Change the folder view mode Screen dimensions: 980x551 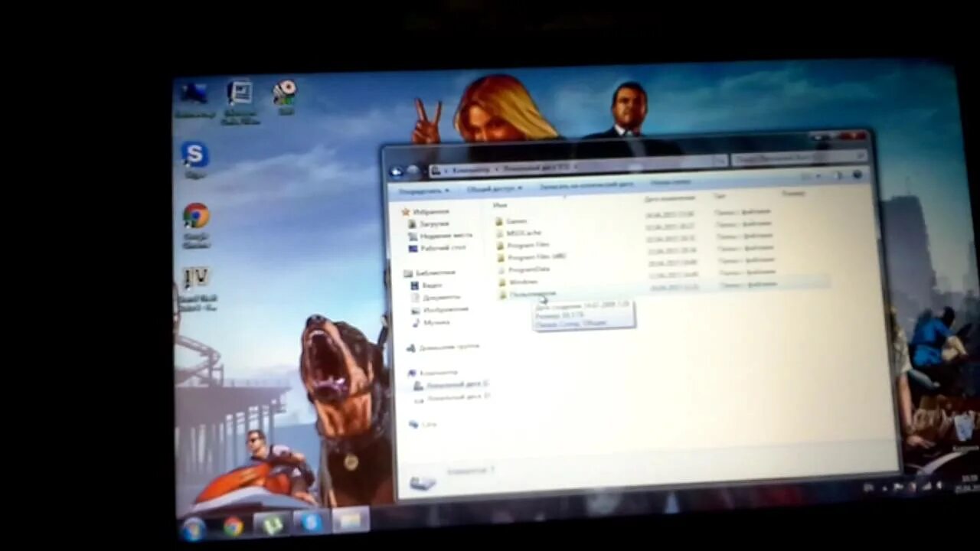pos(812,176)
